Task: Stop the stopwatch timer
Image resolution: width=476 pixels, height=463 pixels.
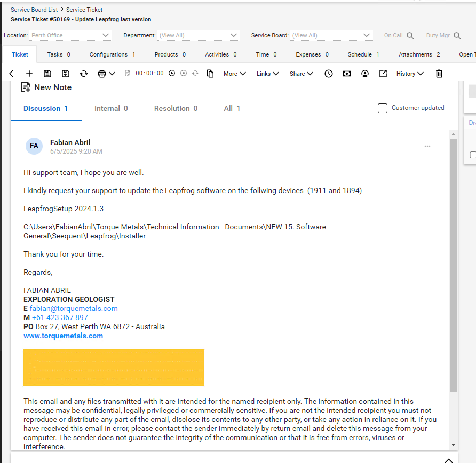Action: click(184, 73)
